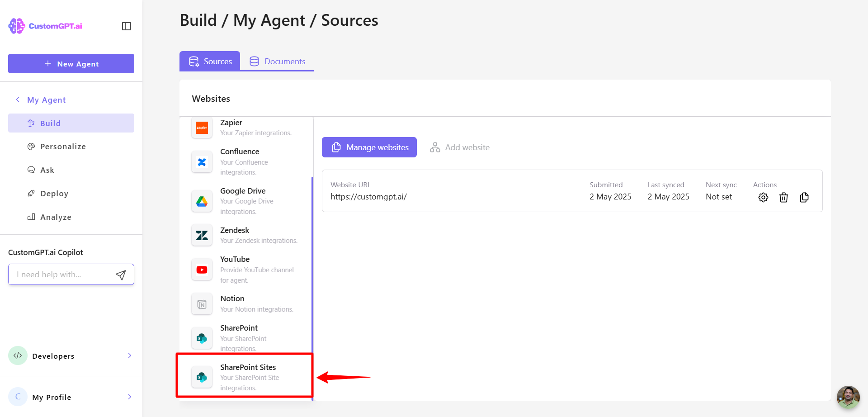Click the My Profile avatar
The width and height of the screenshot is (868, 417).
click(x=18, y=397)
